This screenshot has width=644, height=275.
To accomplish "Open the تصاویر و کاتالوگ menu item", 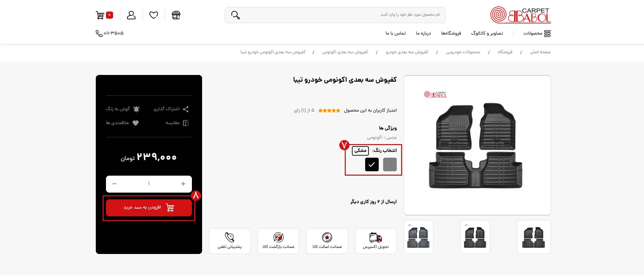I will (x=487, y=33).
